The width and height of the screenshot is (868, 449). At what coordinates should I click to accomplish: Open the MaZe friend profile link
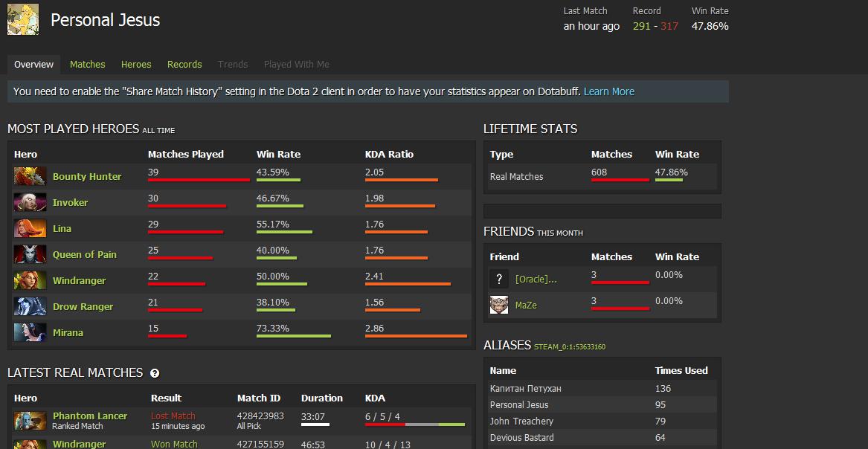coord(526,306)
